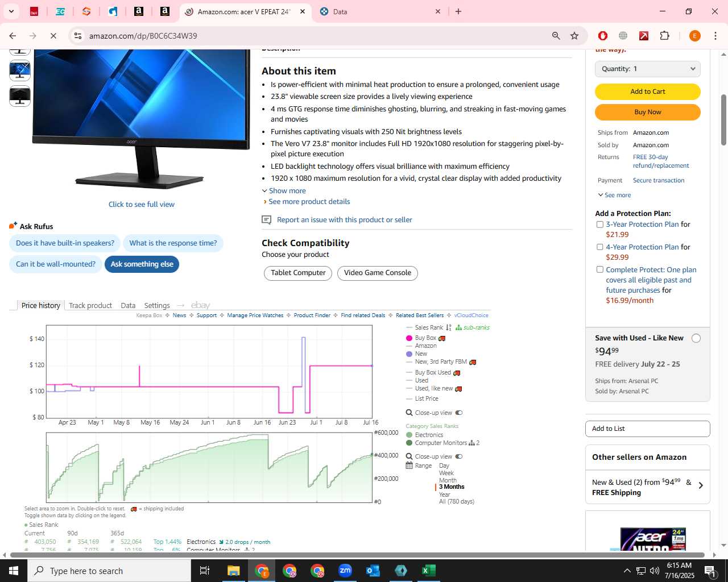Check the 4-Year Protection Plan box

[x=599, y=247]
